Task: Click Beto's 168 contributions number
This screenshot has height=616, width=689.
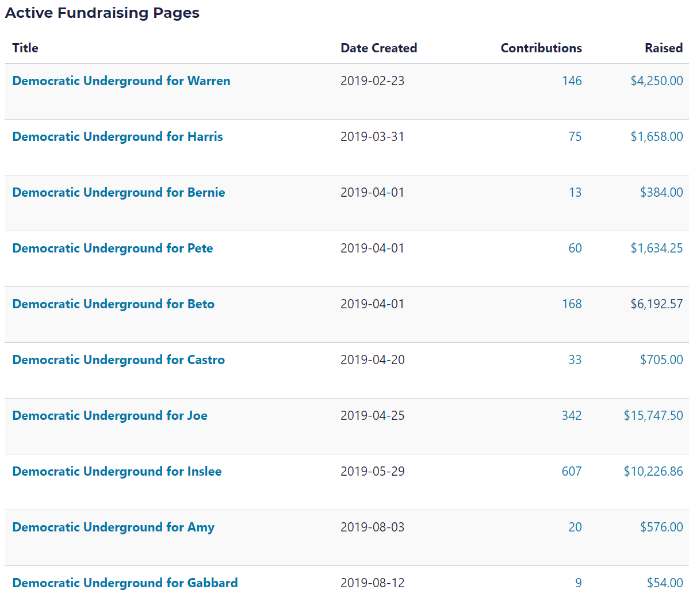Action: click(572, 304)
